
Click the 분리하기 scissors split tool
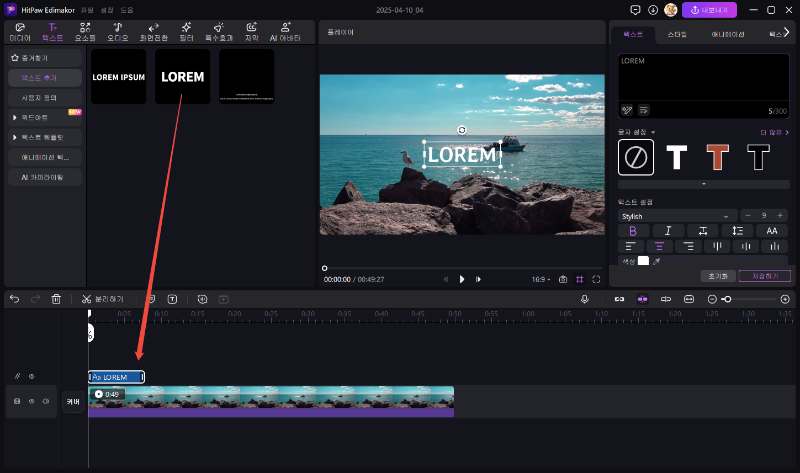click(x=102, y=299)
